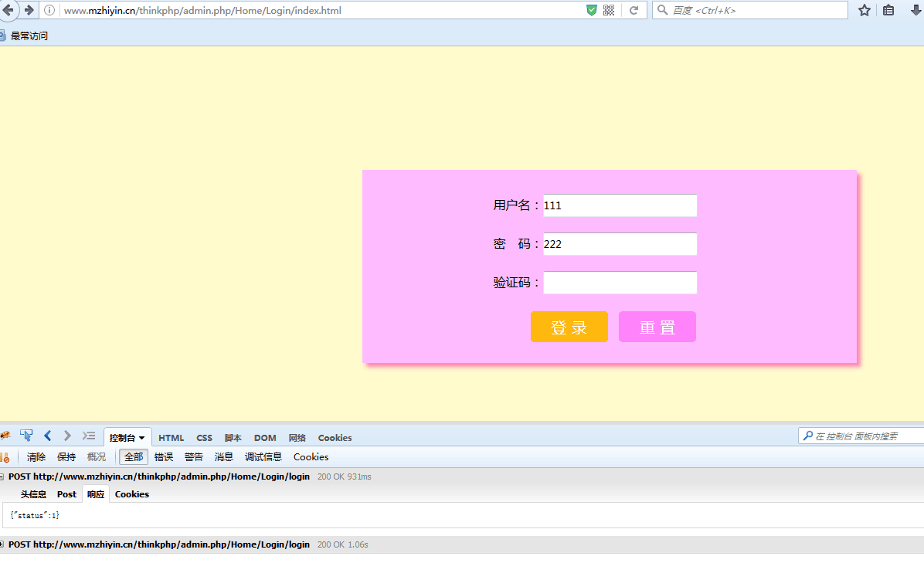Toggle the 保持 persist option
Screen dimensions: 924x563
tap(66, 456)
